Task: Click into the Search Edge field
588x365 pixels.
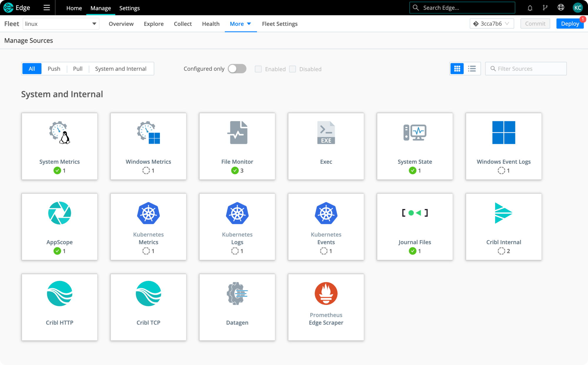Action: [x=462, y=8]
